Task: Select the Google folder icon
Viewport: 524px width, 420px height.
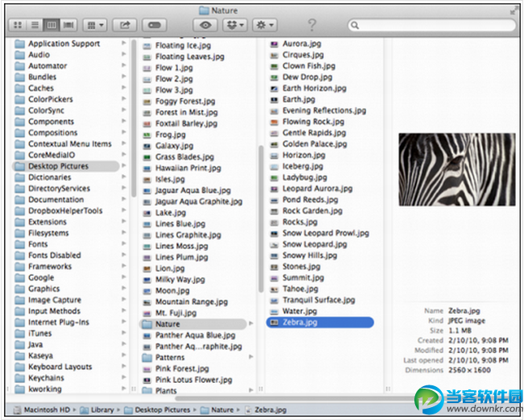Action: (x=19, y=277)
